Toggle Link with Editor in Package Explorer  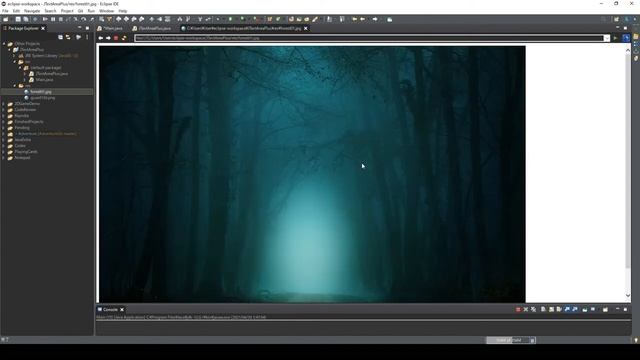tap(68, 37)
